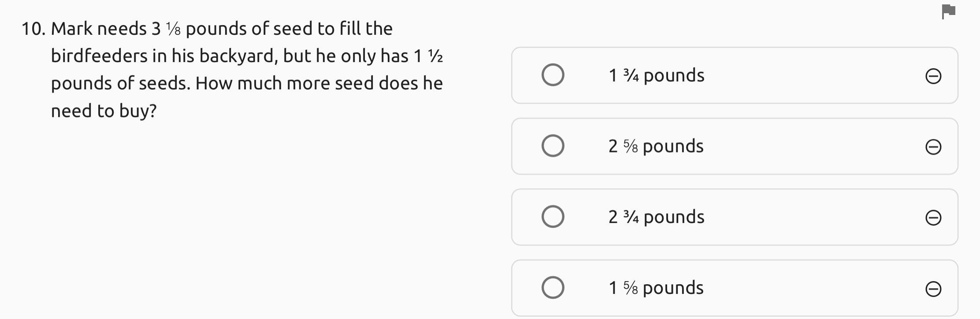The height and width of the screenshot is (319, 980).
Task: Click the "1 ¾ pounds" answer text
Action: 656,75
